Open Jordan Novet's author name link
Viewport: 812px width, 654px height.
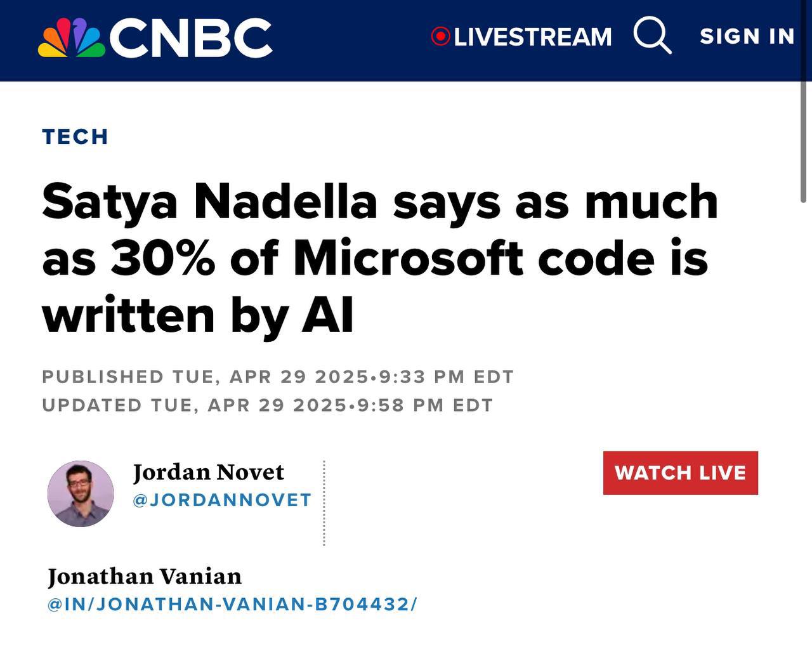[208, 472]
